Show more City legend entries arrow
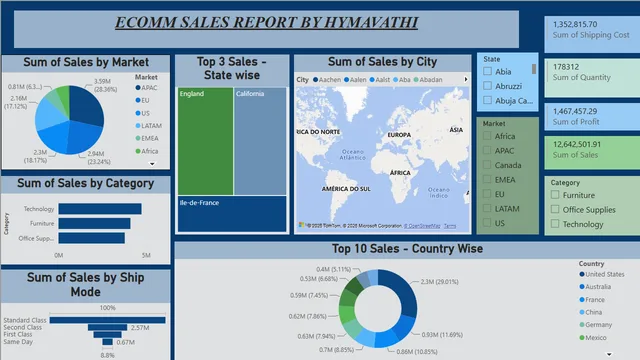This screenshot has height=360, width=640. click(465, 80)
